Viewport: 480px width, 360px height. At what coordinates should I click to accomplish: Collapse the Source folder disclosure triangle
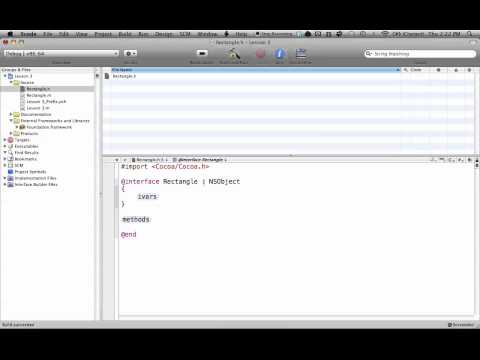11,82
